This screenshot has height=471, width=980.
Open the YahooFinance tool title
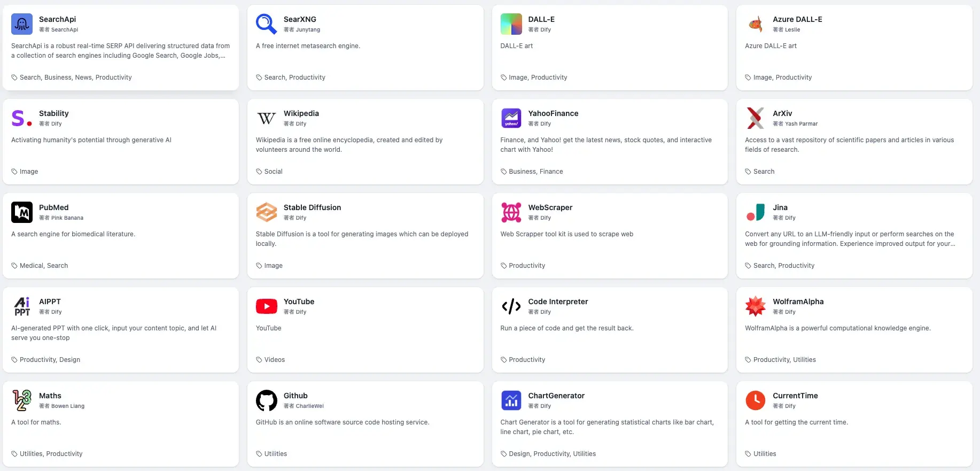tap(553, 113)
